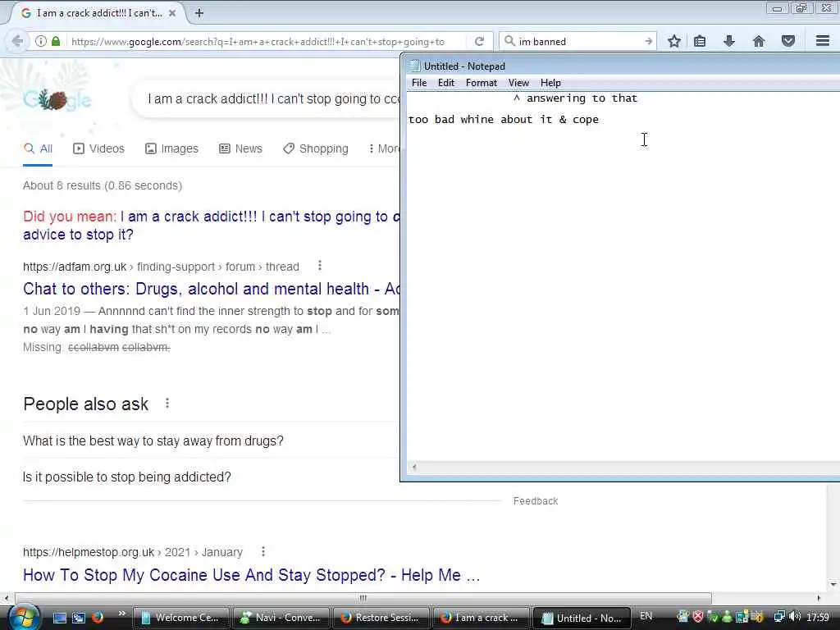Click the volume speaker tray icon
Viewport: 840px width, 630px height.
click(x=795, y=617)
